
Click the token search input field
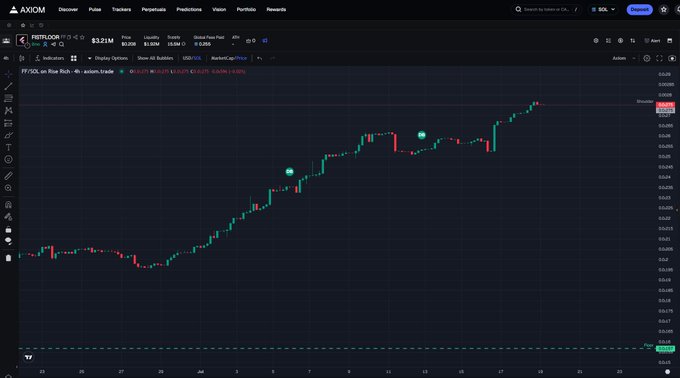546,10
